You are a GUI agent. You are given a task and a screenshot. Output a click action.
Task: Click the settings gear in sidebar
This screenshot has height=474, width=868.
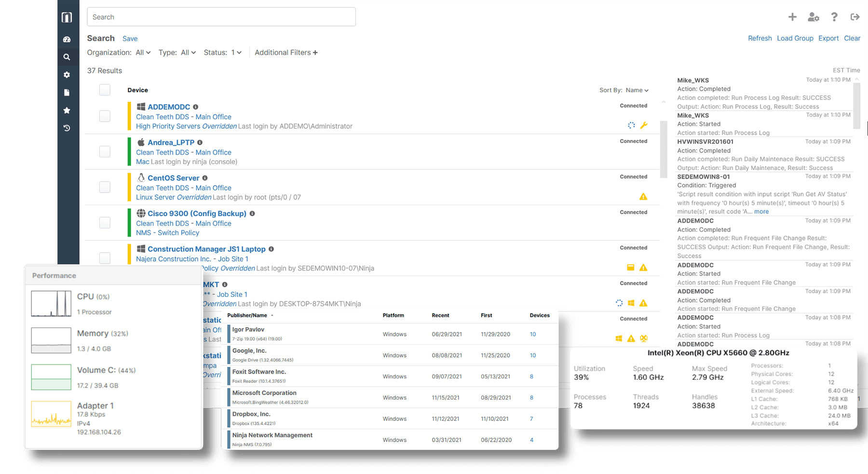pyautogui.click(x=67, y=75)
